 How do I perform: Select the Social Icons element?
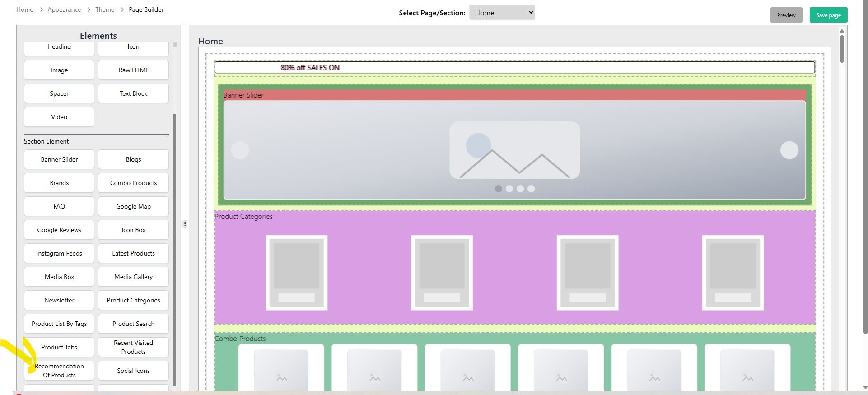pos(134,371)
